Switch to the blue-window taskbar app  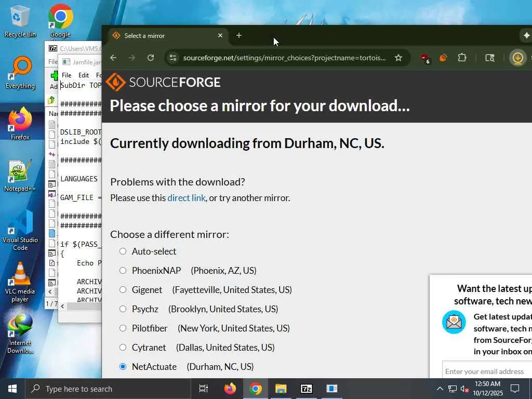(x=332, y=389)
